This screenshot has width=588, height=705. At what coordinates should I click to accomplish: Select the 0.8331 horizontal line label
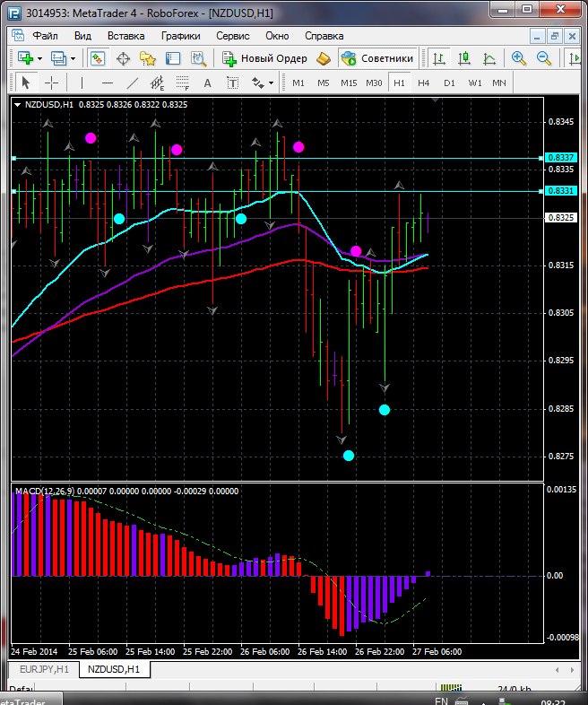[560, 191]
